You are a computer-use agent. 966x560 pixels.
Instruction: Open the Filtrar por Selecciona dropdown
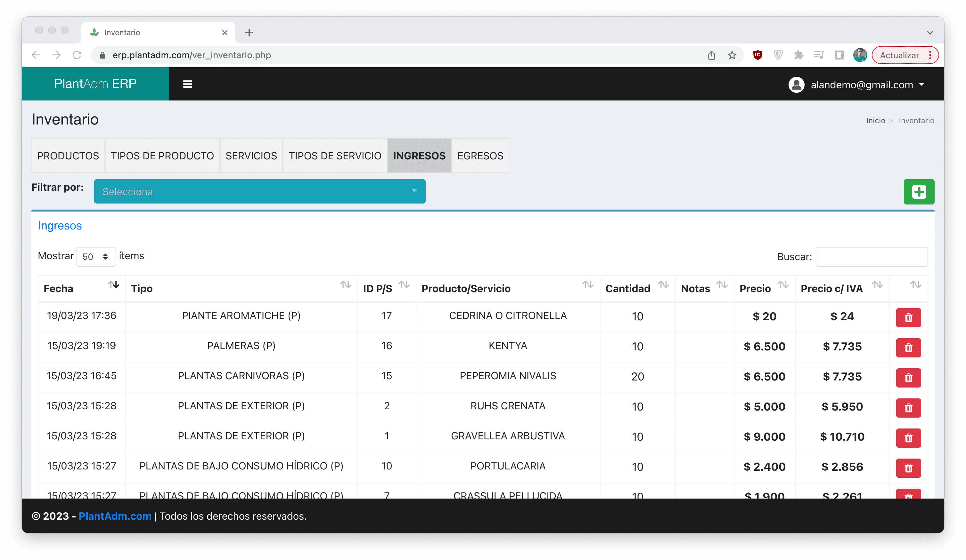259,191
